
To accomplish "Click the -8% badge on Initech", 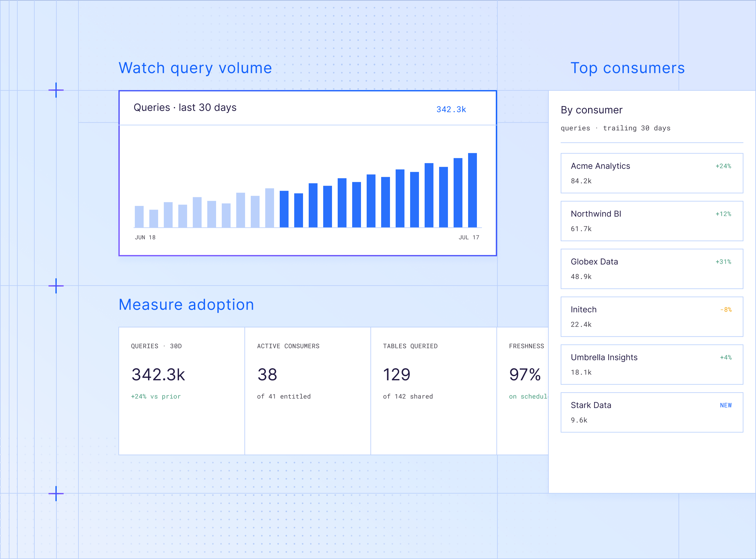I will pyautogui.click(x=725, y=310).
